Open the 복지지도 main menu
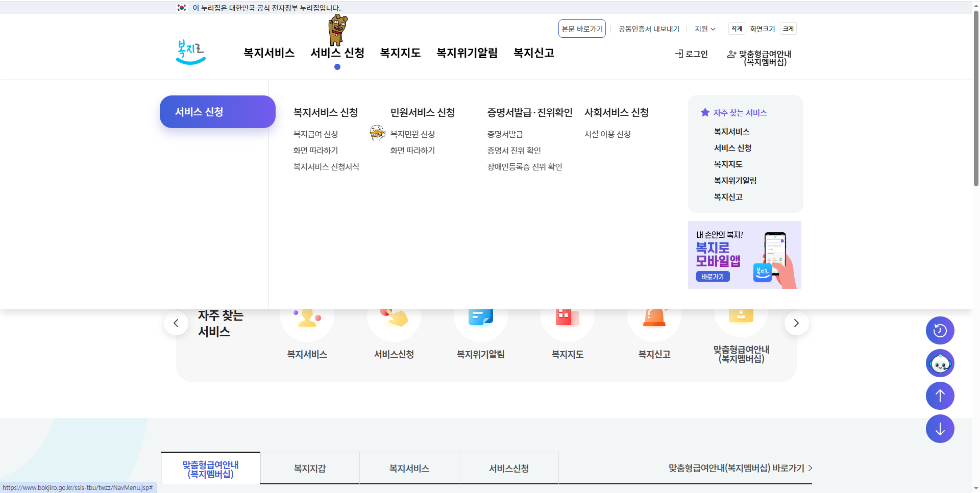Viewport: 980px width, 493px height. click(x=400, y=53)
